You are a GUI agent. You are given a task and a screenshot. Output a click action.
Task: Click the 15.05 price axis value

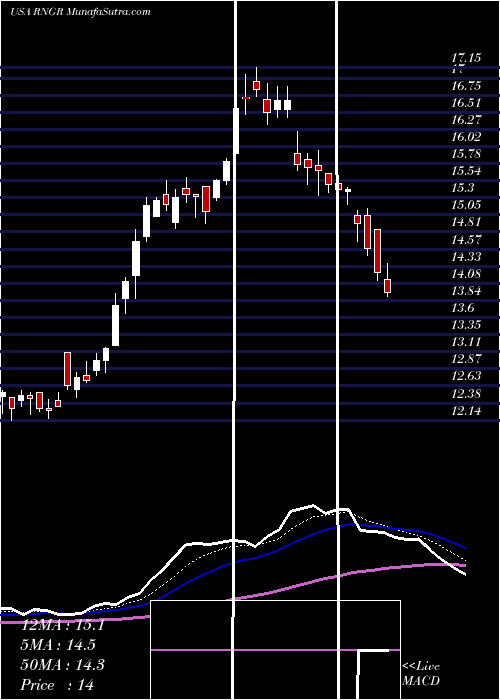[x=466, y=205]
